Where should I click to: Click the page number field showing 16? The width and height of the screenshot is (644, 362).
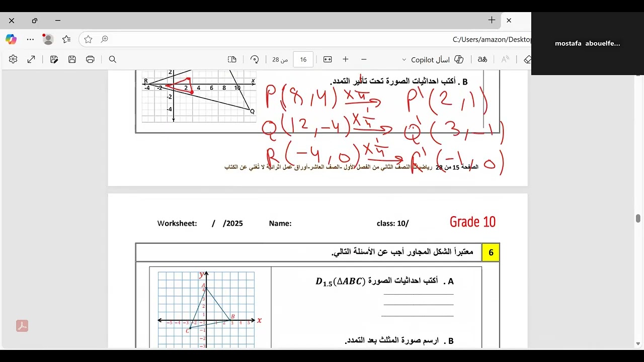(303, 59)
